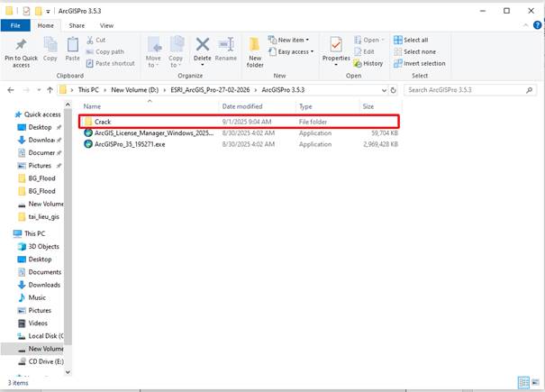The height and width of the screenshot is (392, 545).
Task: Collapse the This PC tree node
Action: coord(8,233)
